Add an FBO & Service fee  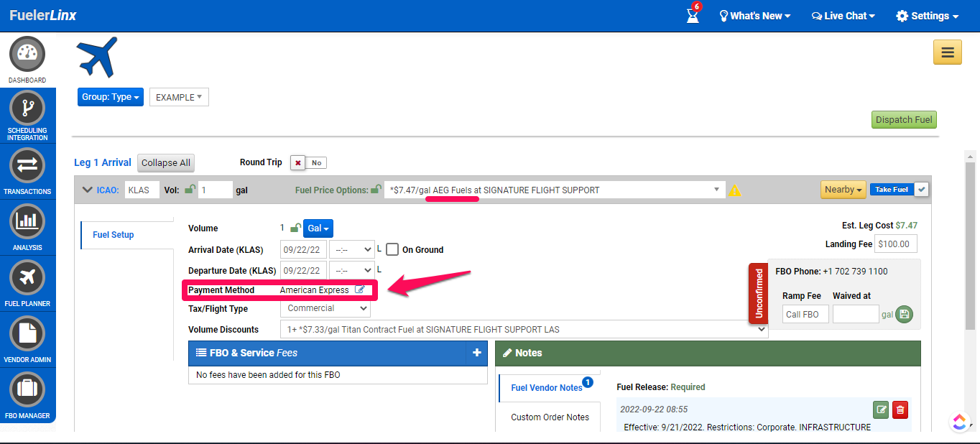tap(476, 353)
